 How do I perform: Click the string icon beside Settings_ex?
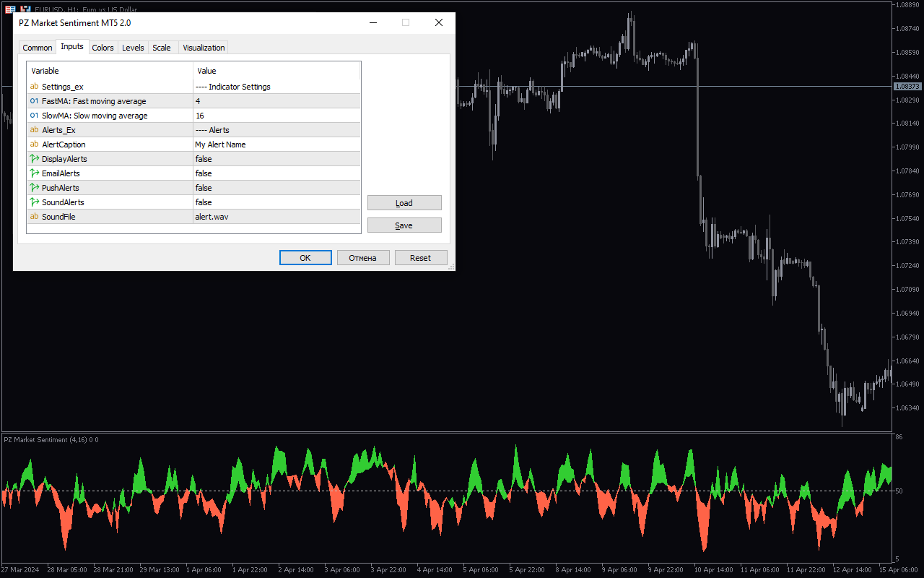pyautogui.click(x=35, y=87)
